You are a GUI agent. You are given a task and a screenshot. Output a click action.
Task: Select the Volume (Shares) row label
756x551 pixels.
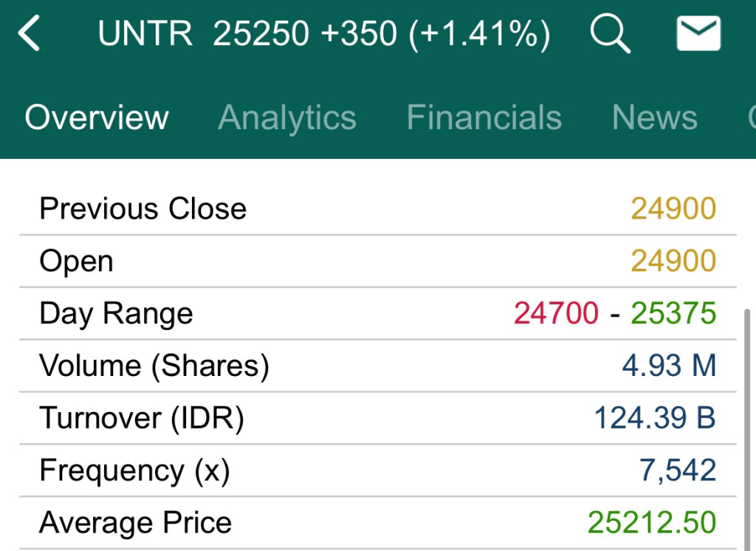click(154, 366)
